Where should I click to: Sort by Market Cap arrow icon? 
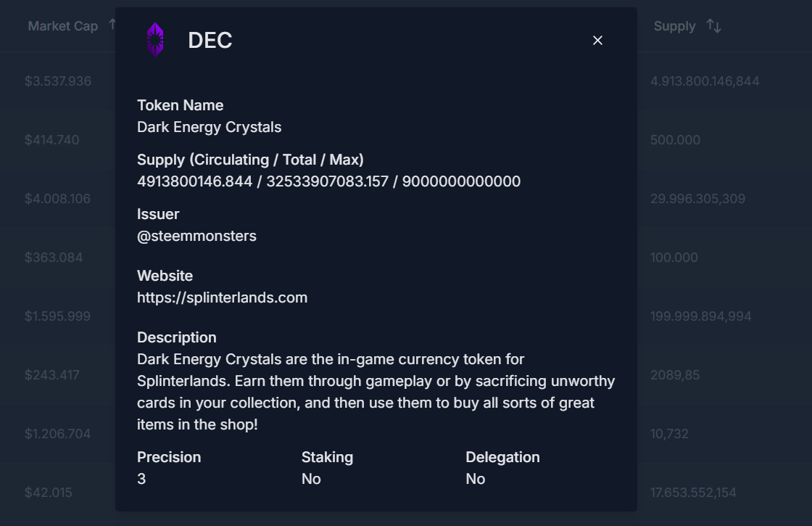click(112, 25)
